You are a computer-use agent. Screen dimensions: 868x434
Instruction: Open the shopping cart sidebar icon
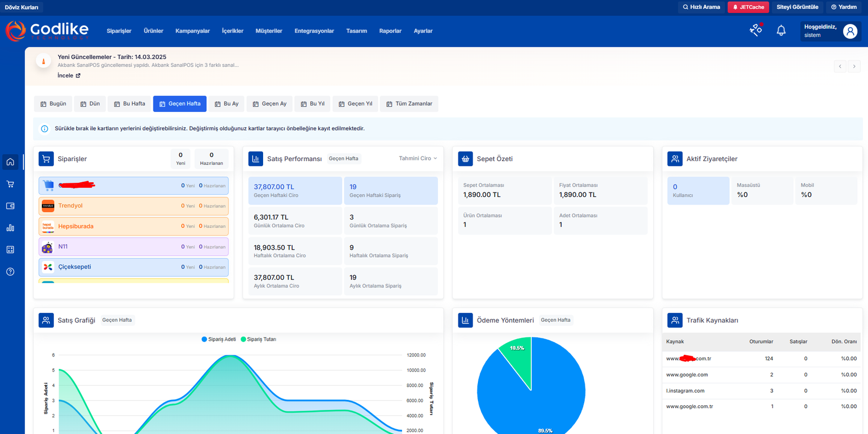10,184
